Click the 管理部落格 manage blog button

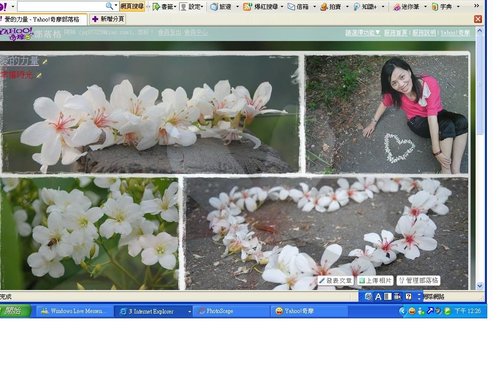pos(419,281)
